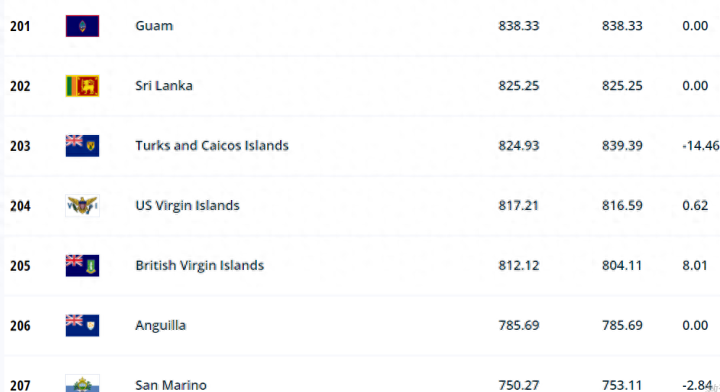
Task: Click the Turks and Caicos Islands flag
Action: [x=82, y=146]
